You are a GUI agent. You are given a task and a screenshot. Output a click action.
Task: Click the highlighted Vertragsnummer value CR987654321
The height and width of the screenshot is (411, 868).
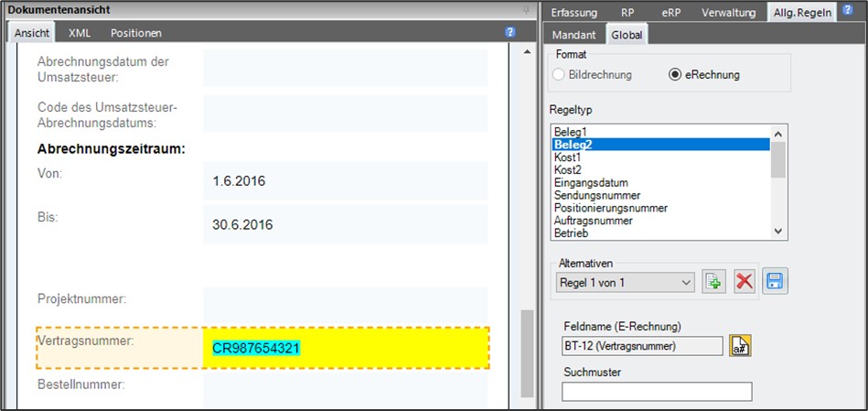[256, 348]
